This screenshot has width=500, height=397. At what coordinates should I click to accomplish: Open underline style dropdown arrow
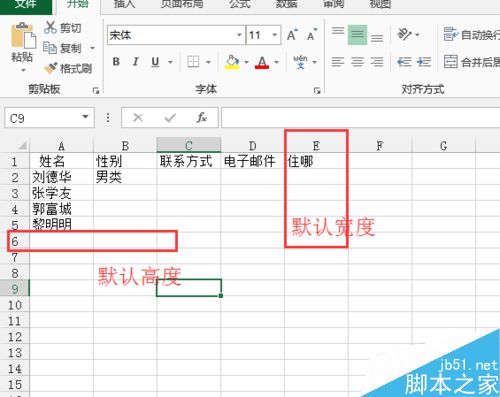pos(170,62)
